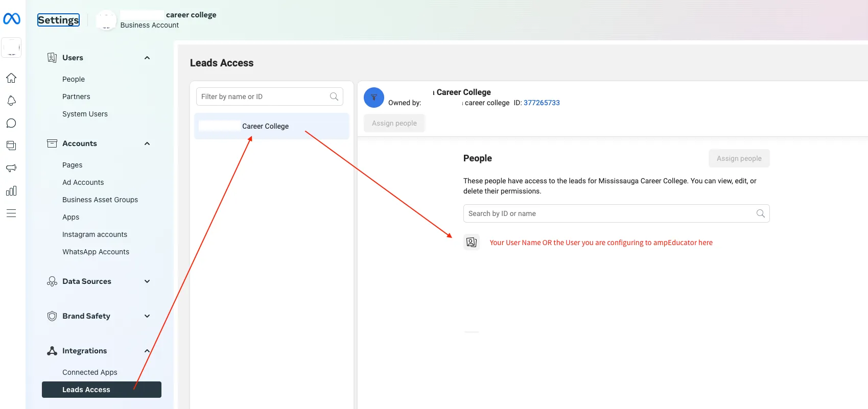Open the hamburger all tools menu
Viewport: 868px width, 409px height.
(11, 213)
